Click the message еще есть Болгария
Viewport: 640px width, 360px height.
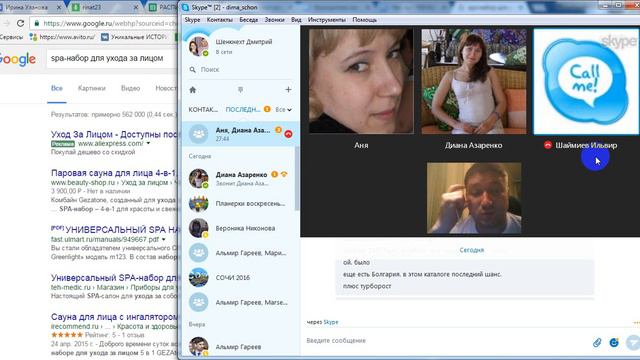point(422,274)
